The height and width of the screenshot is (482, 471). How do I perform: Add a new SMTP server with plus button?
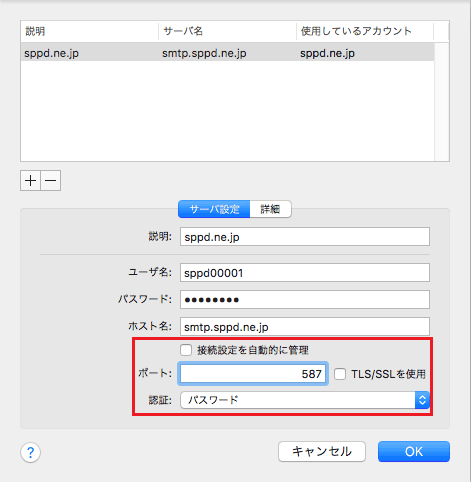(30, 181)
